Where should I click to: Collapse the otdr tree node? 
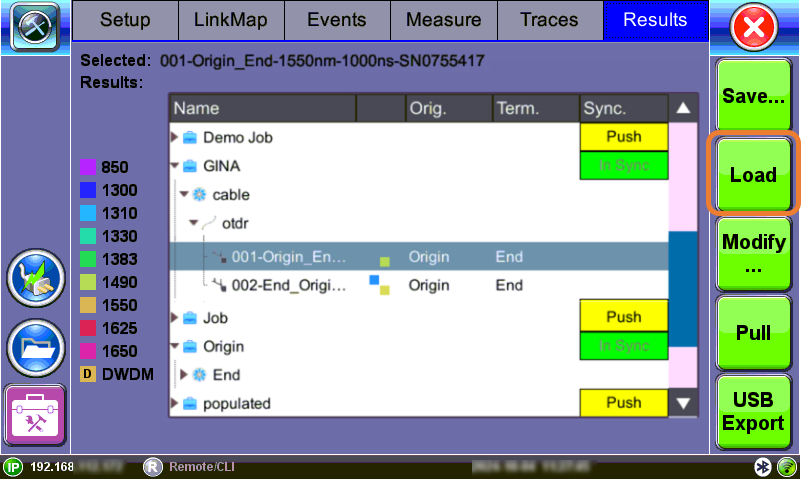195,223
